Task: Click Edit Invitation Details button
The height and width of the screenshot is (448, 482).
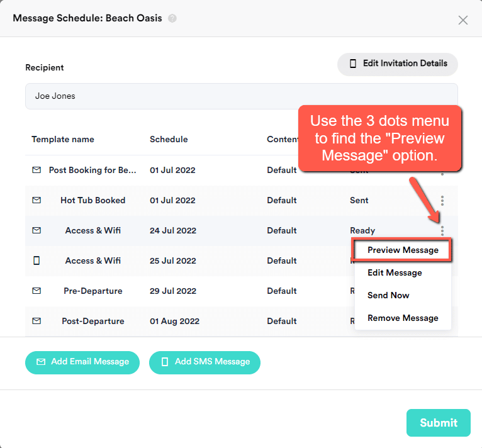Action: pyautogui.click(x=398, y=64)
